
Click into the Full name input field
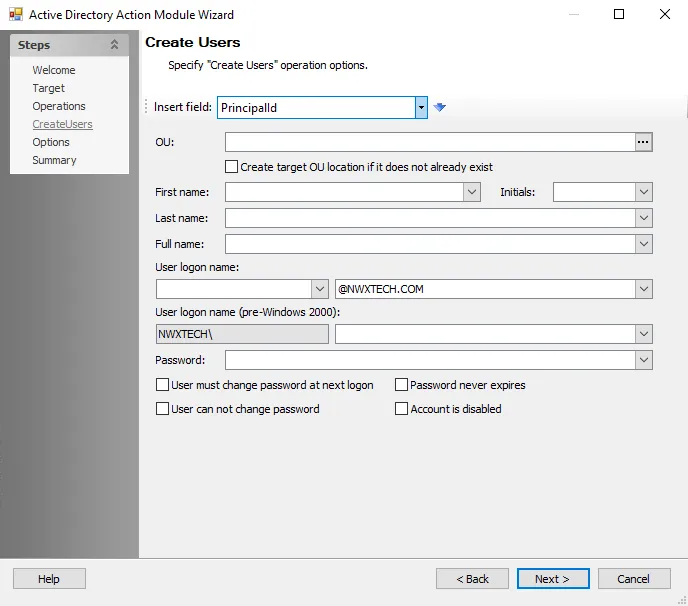pos(430,244)
